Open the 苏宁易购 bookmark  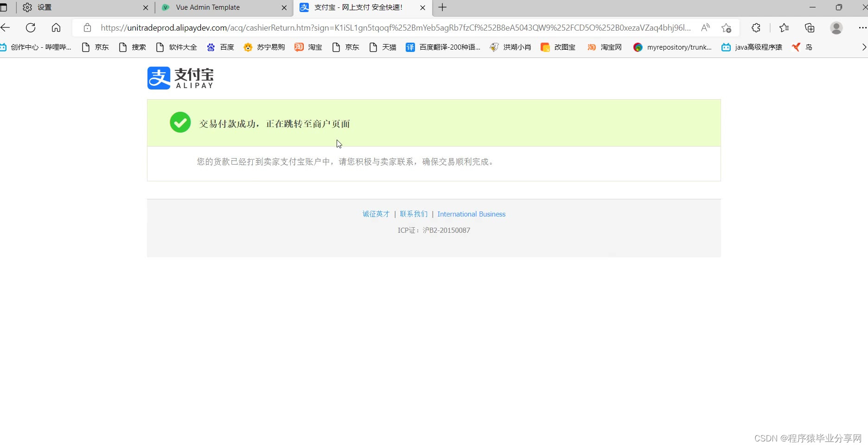264,47
